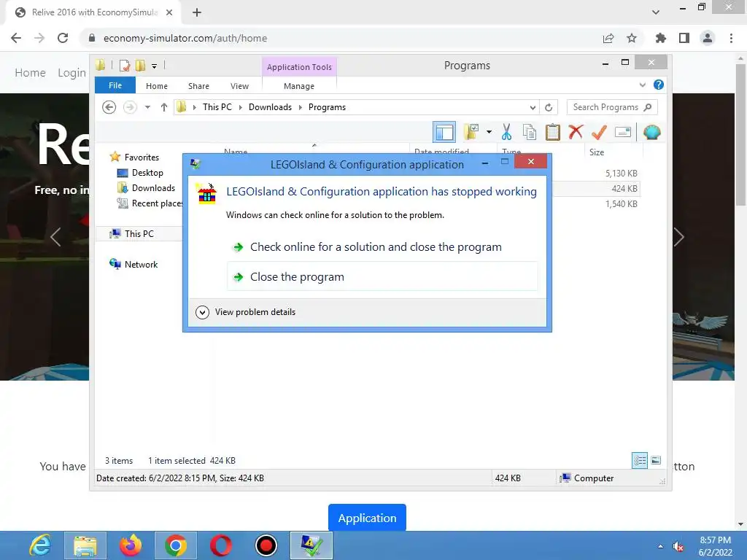Open the View ribbon tab
This screenshot has height=560, width=747.
pos(239,86)
